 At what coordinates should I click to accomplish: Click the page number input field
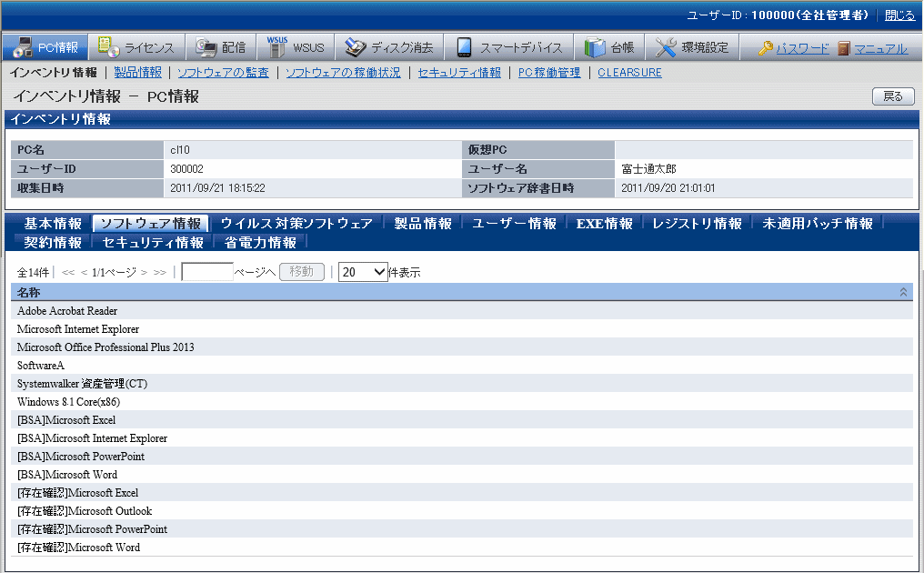[x=207, y=272]
